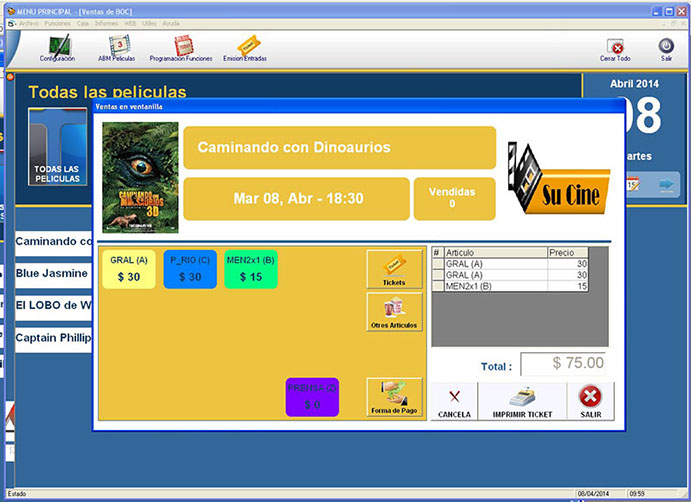Open Otros Artículos popcorn button
Viewport: 691px width, 502px height.
pos(394,311)
